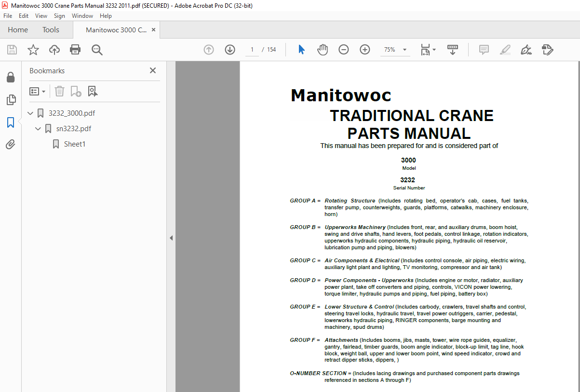Open the View menu
580x392 pixels.
[41, 16]
